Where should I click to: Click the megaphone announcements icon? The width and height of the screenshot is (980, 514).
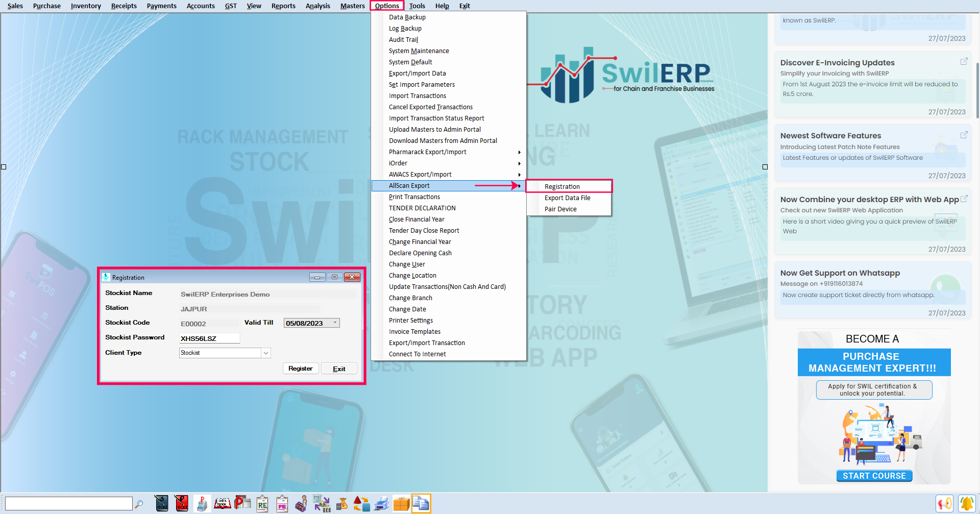944,504
